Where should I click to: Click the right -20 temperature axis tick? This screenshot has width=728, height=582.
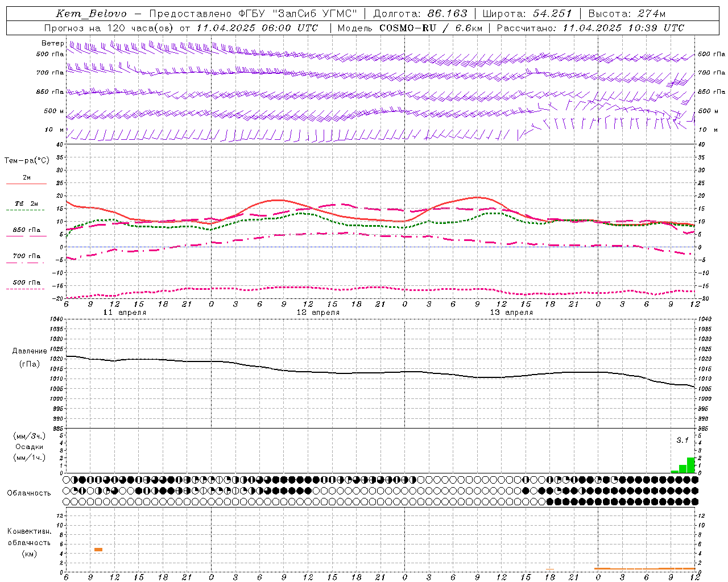702,298
